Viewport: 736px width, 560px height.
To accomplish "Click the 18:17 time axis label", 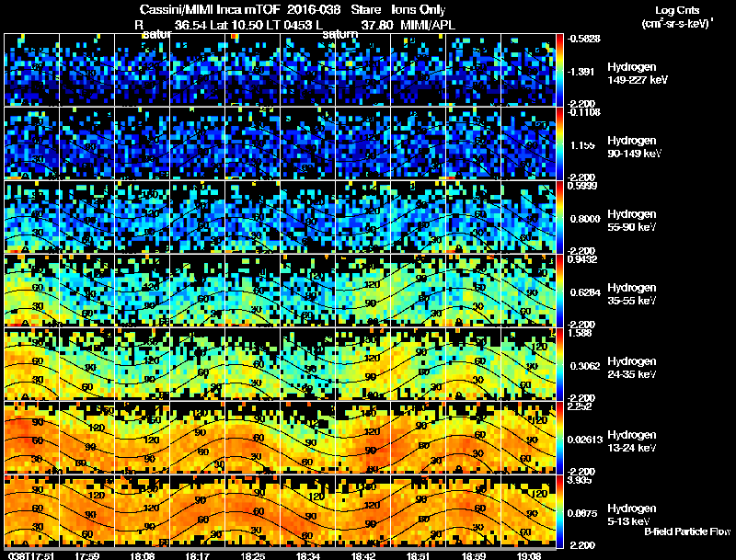I will click(198, 555).
